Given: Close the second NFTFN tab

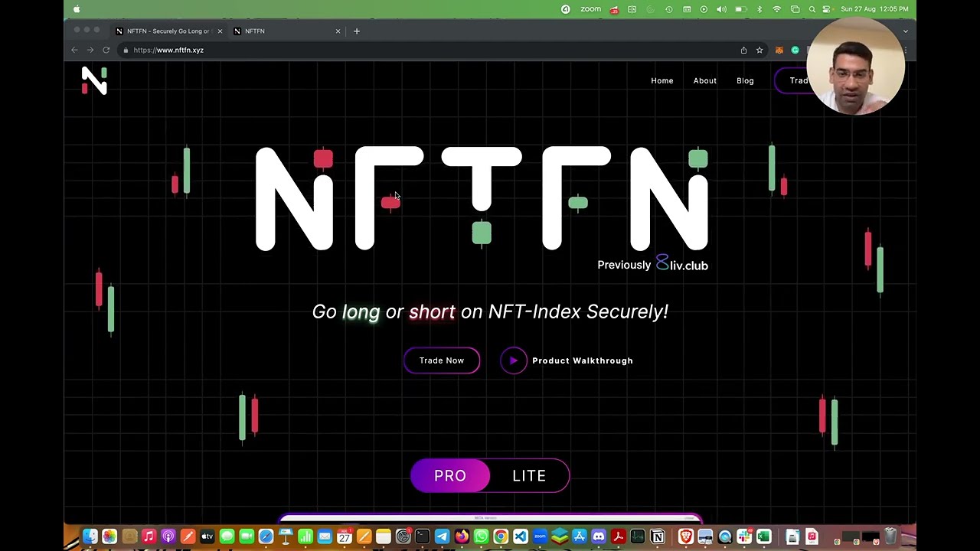Looking at the screenshot, I should [338, 31].
